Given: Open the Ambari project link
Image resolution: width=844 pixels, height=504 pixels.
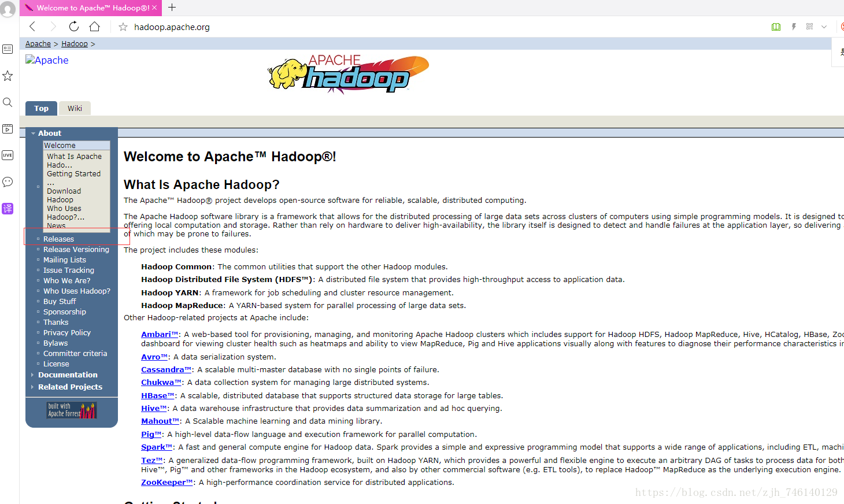Looking at the screenshot, I should click(x=160, y=334).
